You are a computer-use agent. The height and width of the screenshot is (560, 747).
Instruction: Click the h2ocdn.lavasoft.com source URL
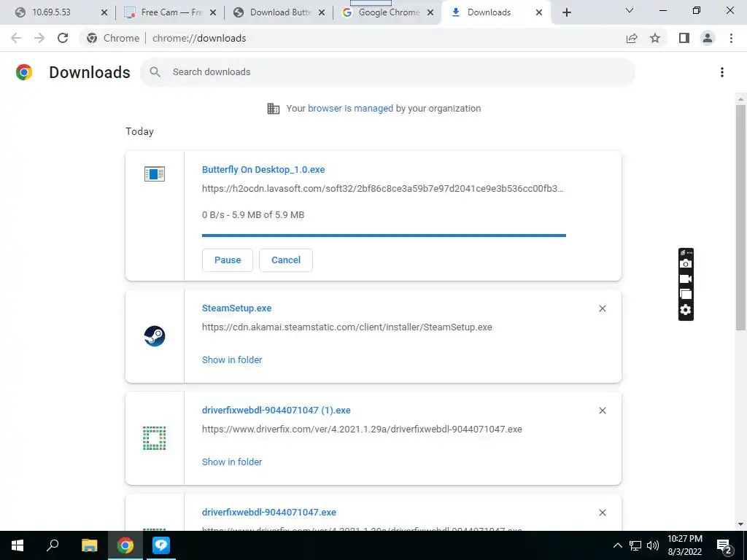pos(382,189)
